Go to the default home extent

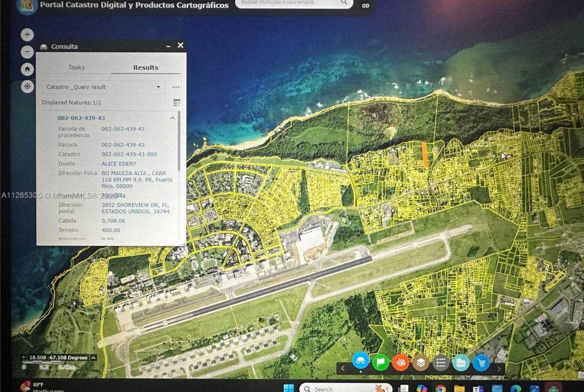pos(27,69)
